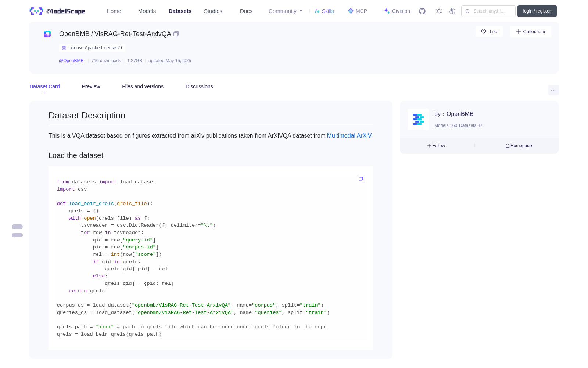Open the Preview tab
Viewport: 588px width, 368px height.
click(91, 86)
